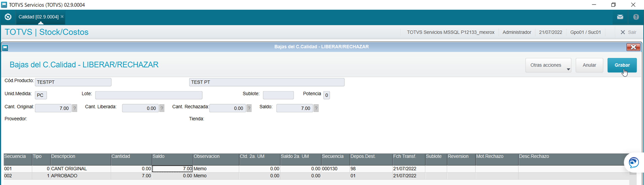644x185 pixels.
Task: Click the TOTVS Servicios MSSQL P12133_mexrox label
Action: (451, 32)
